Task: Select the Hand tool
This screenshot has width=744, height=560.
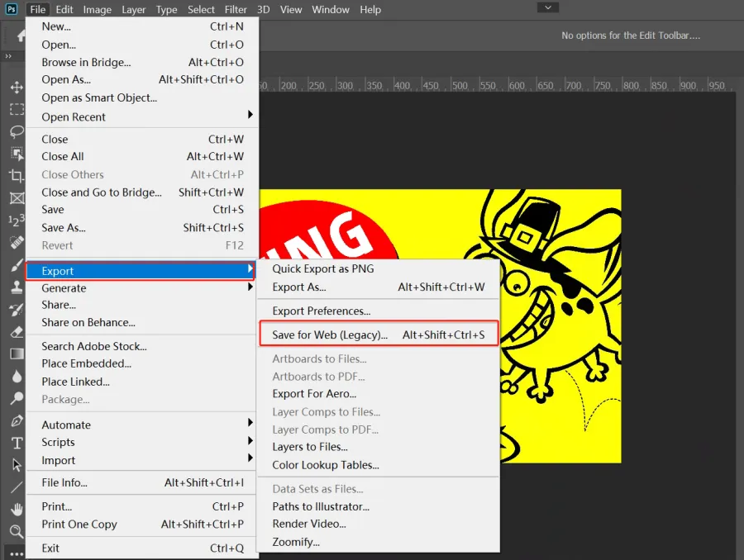Action: point(16,510)
